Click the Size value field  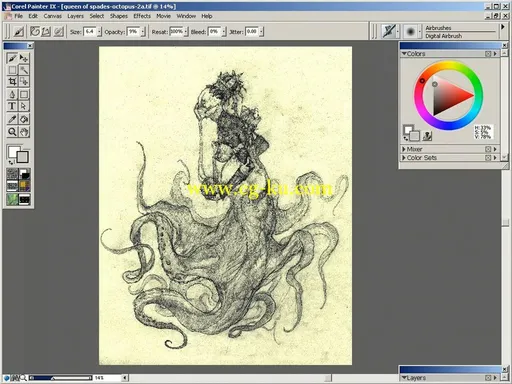pyautogui.click(x=90, y=32)
